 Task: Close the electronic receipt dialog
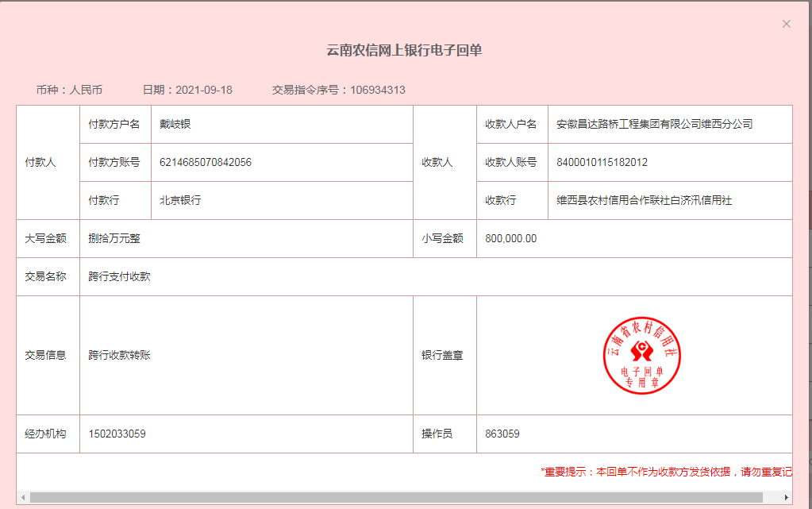pyautogui.click(x=787, y=24)
